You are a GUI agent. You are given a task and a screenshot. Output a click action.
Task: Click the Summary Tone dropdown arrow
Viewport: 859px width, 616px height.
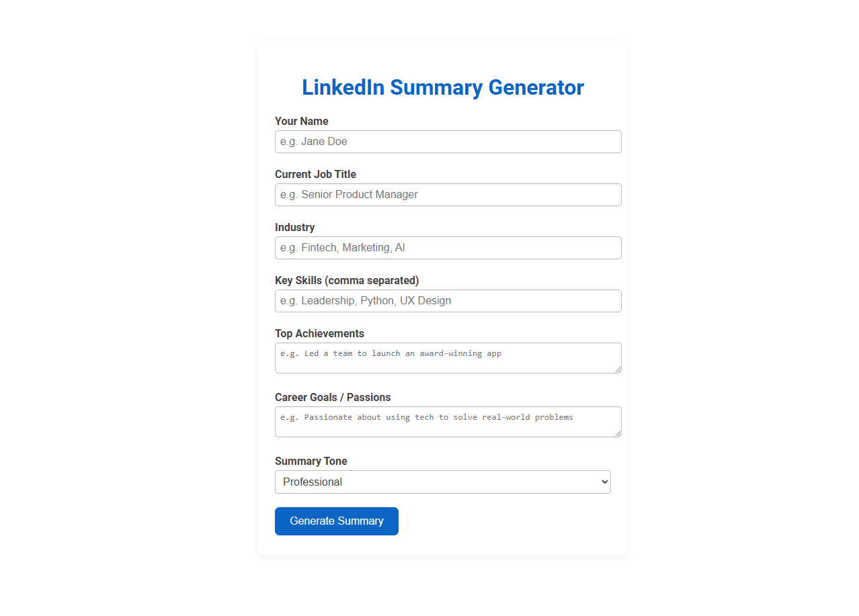click(x=603, y=482)
